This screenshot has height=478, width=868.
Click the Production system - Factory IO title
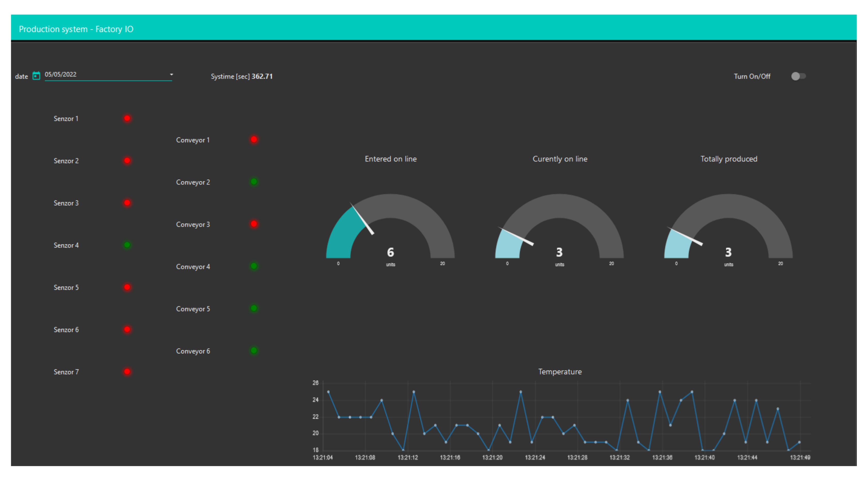[x=76, y=29]
